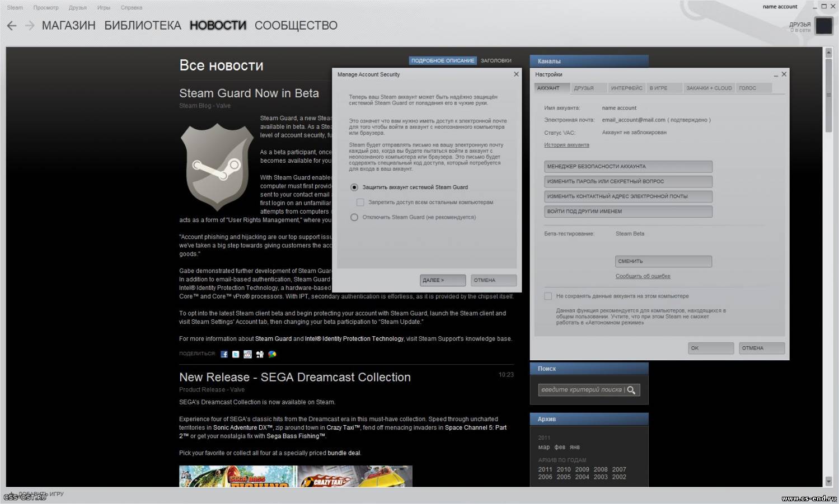
Task: Close the Настройки settings window
Action: tap(784, 74)
